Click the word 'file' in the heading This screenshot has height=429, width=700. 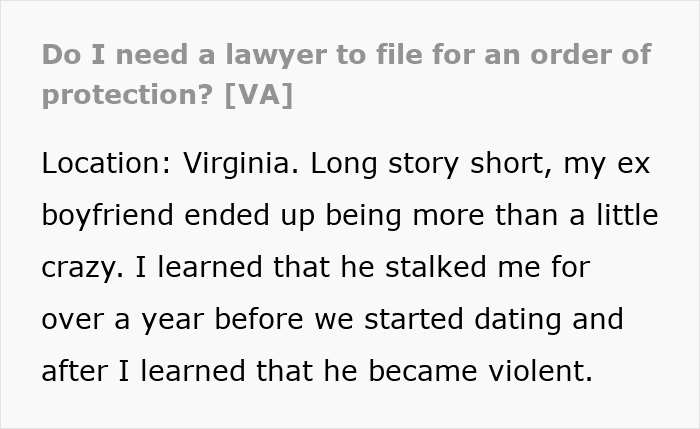point(399,54)
